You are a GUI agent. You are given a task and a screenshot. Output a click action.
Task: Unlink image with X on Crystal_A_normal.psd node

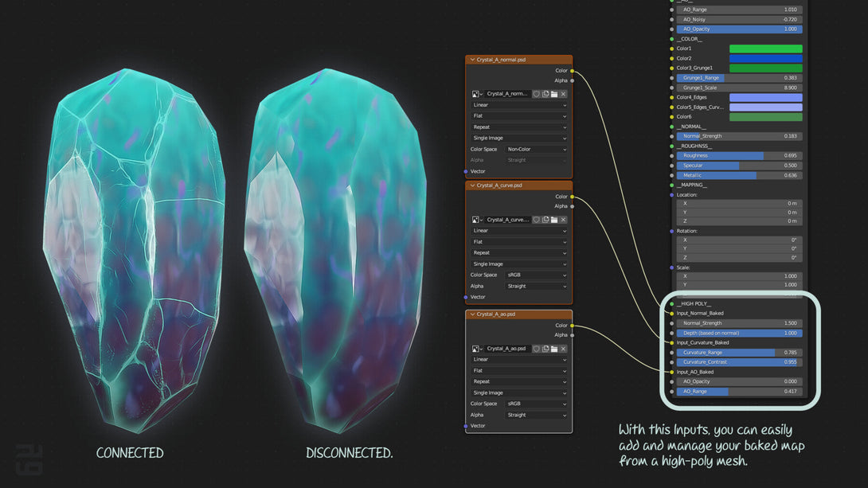tap(563, 94)
